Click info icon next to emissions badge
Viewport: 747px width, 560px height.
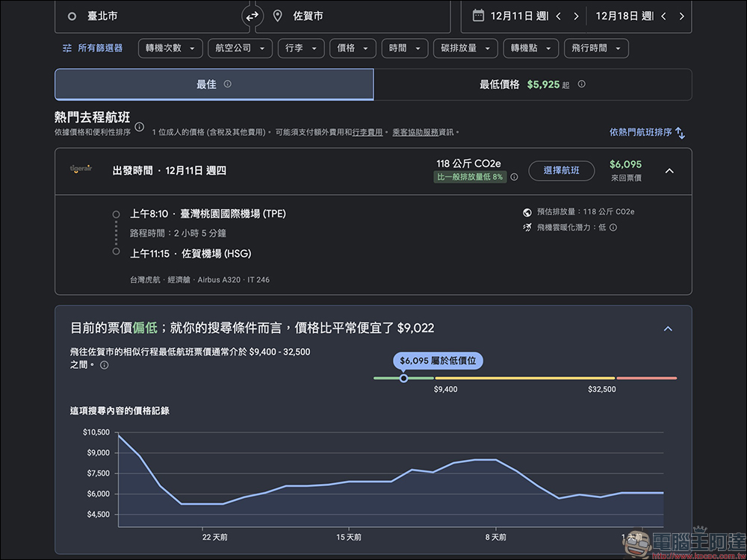tap(515, 177)
